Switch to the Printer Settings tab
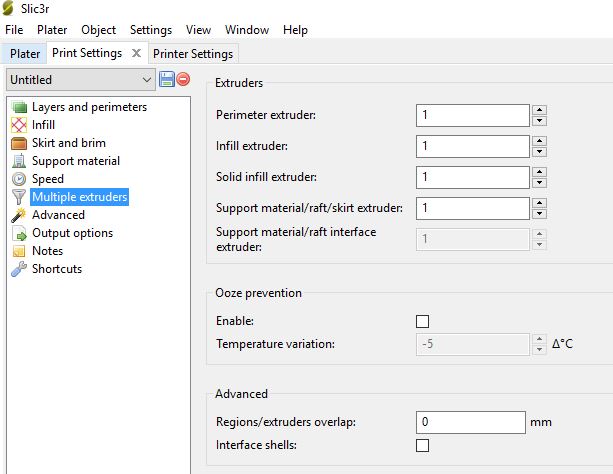The height and width of the screenshot is (474, 613). click(193, 53)
